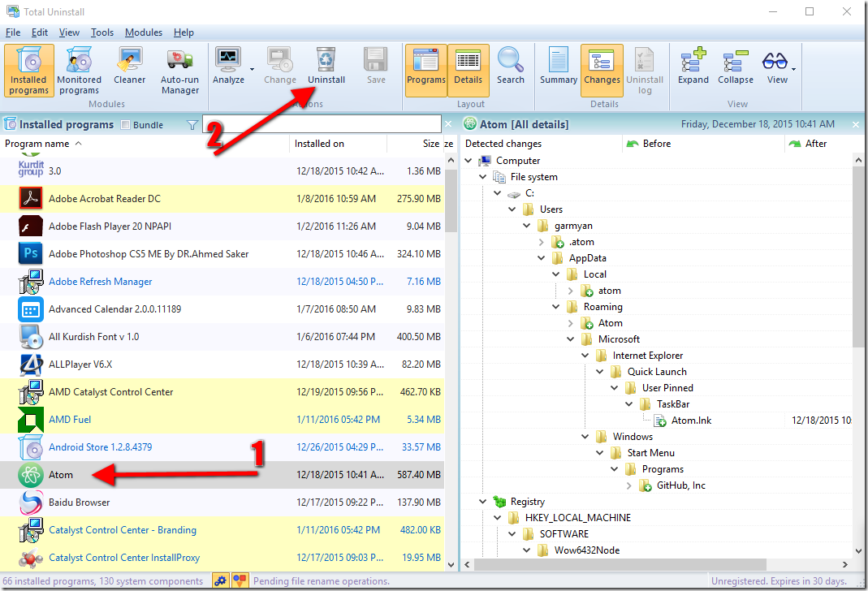868x591 pixels.
Task: Expand the GitHub, Inc folder
Action: click(628, 485)
